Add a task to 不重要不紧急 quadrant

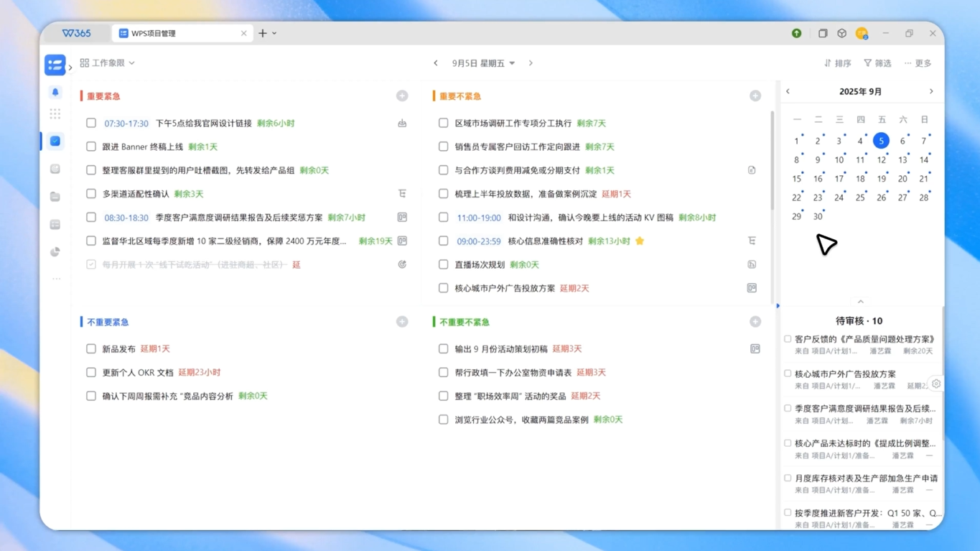755,322
